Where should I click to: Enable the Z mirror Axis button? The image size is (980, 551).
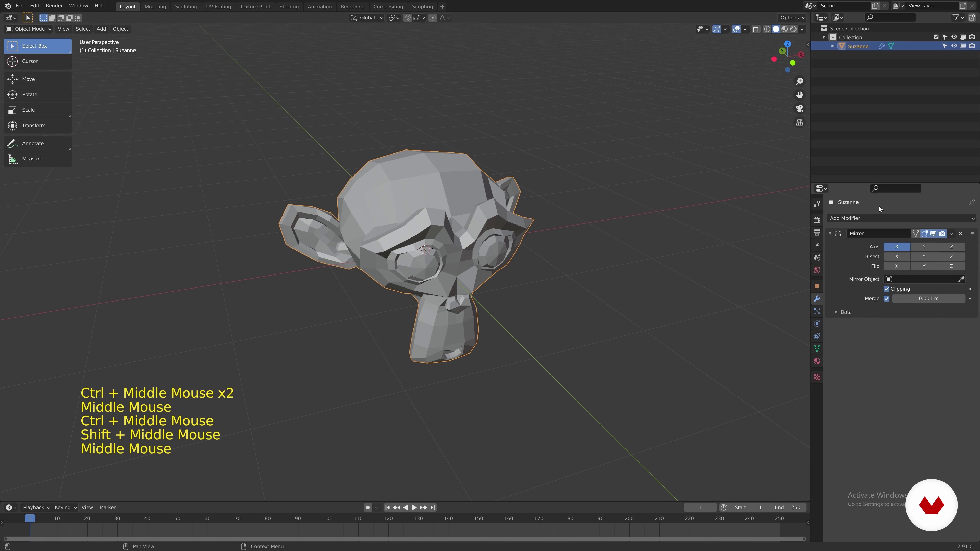point(951,247)
